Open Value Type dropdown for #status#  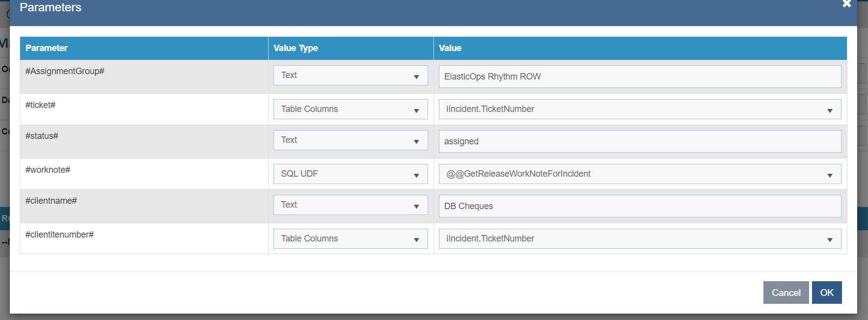[350, 140]
